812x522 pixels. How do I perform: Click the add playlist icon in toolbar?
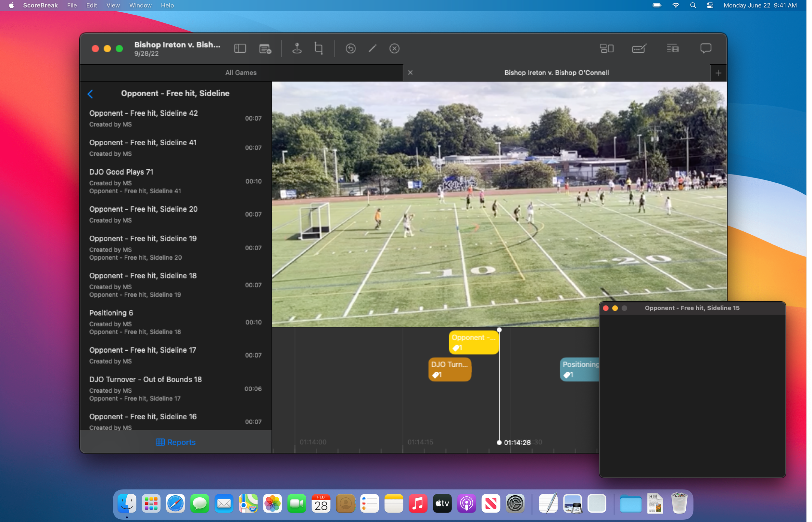[265, 48]
